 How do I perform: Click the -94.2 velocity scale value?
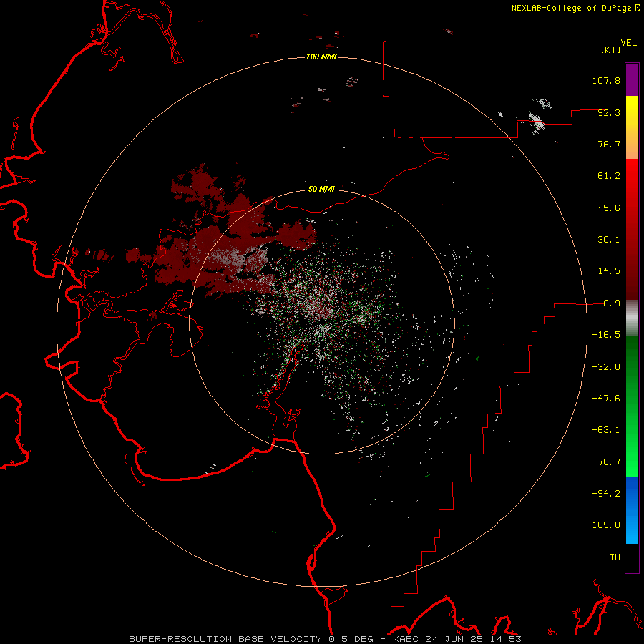click(606, 494)
